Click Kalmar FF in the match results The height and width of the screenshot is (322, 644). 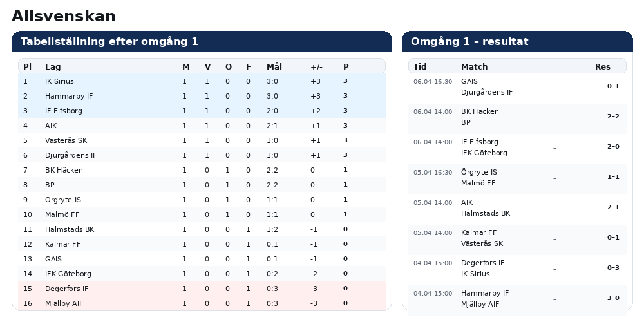pyautogui.click(x=478, y=232)
